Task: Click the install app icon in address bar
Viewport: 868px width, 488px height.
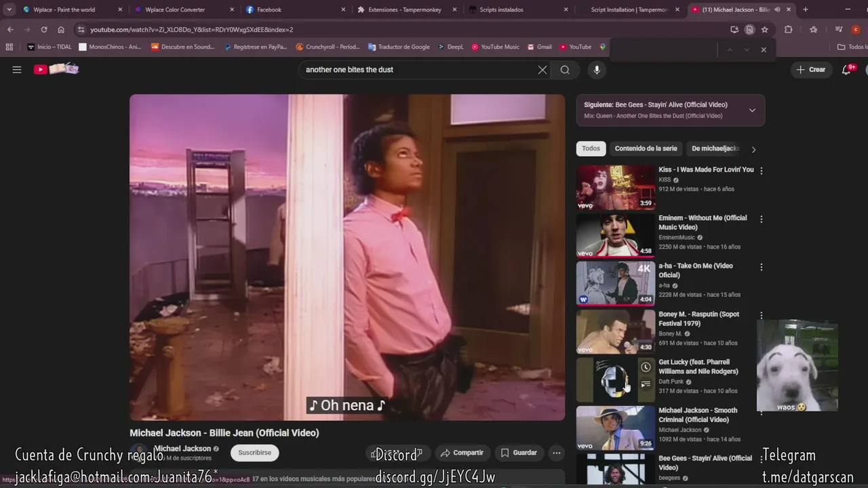Action: click(x=734, y=30)
